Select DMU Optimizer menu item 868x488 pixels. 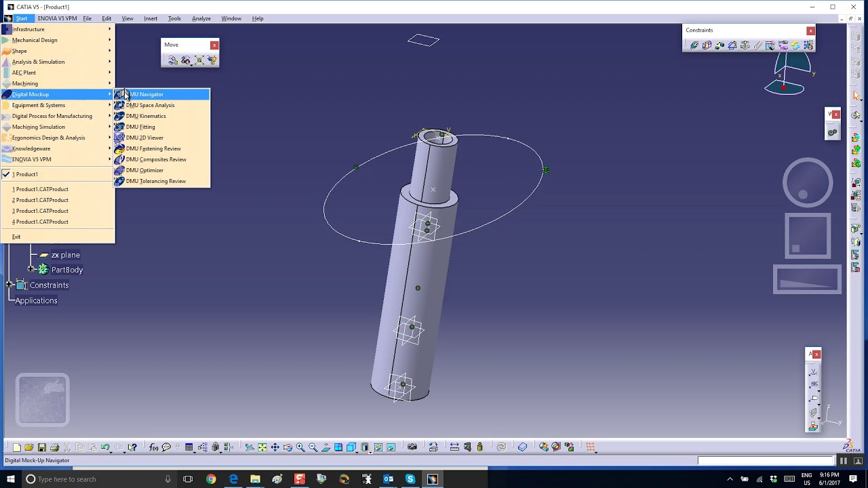coord(162,170)
